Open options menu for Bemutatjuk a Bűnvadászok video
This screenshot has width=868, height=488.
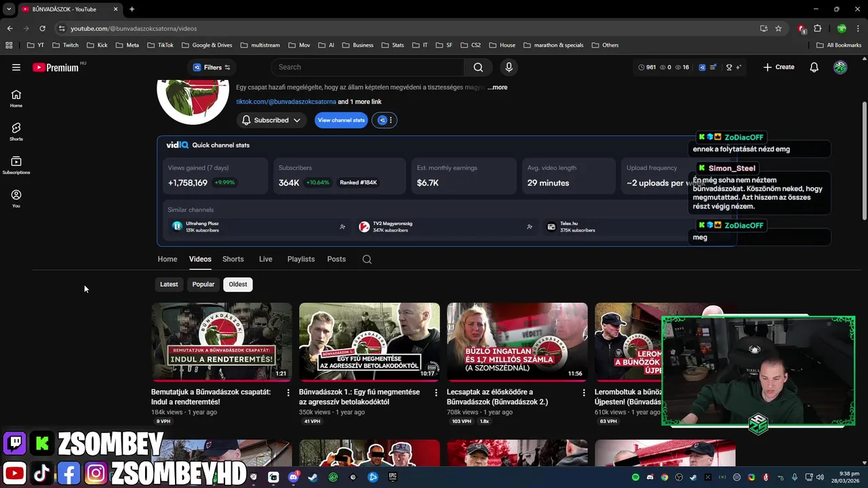click(x=288, y=392)
